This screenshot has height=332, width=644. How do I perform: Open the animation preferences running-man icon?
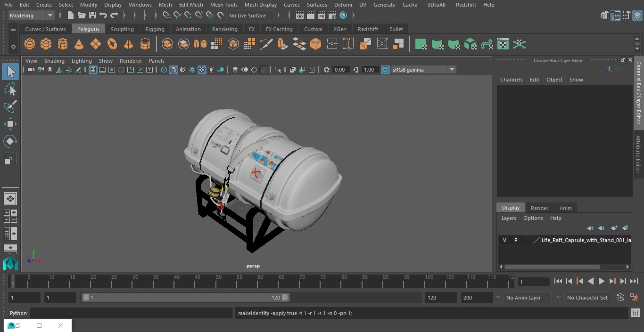click(635, 298)
